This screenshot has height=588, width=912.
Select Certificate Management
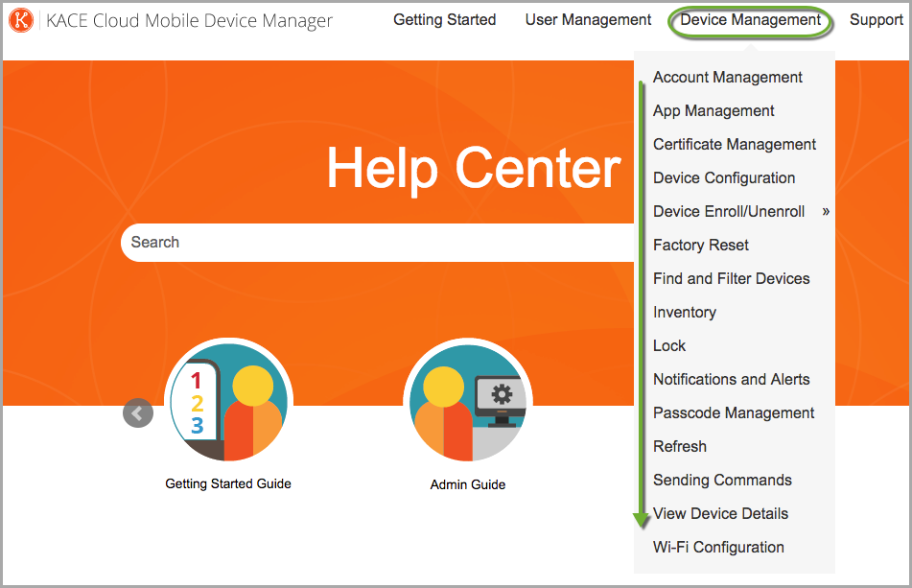735,145
